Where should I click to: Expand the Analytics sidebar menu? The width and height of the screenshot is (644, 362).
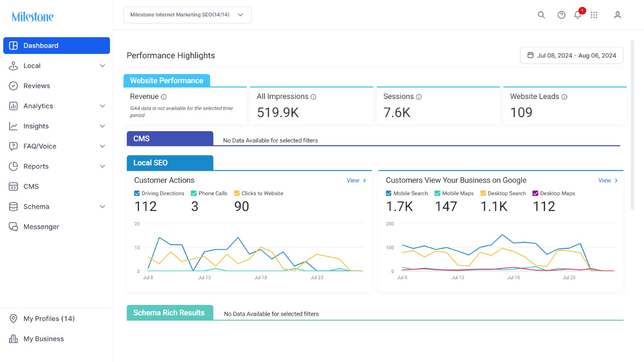pyautogui.click(x=57, y=106)
